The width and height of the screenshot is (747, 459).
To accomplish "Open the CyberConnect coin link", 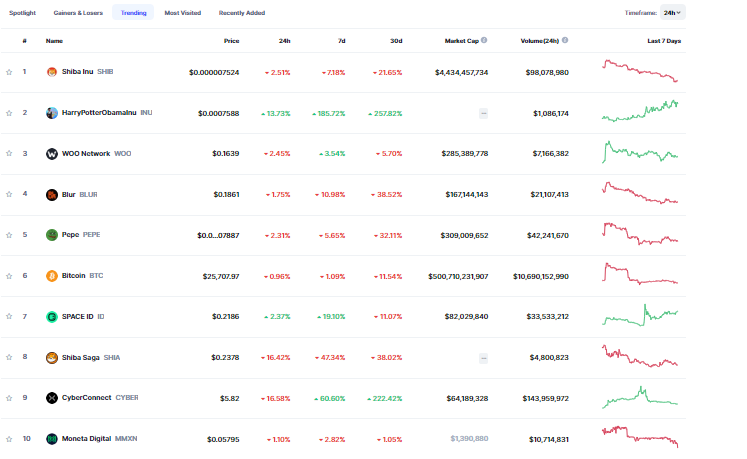I will [100, 398].
